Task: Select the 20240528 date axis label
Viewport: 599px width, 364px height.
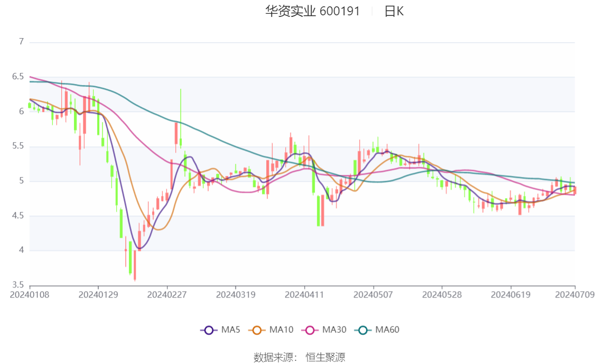Action: 442,295
